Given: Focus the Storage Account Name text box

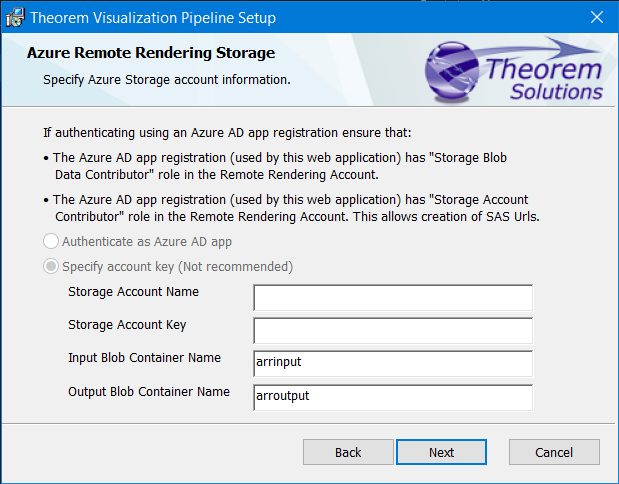Looking at the screenshot, I should click(x=393, y=298).
